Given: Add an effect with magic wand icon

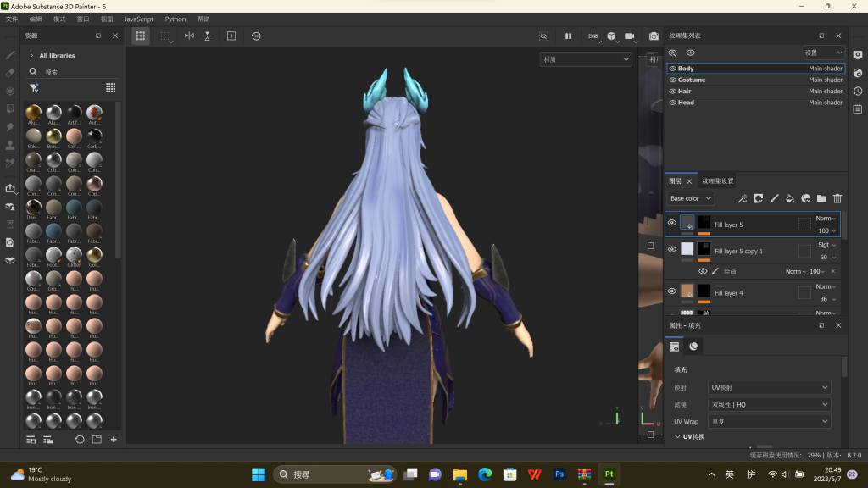Looking at the screenshot, I should pyautogui.click(x=743, y=198).
